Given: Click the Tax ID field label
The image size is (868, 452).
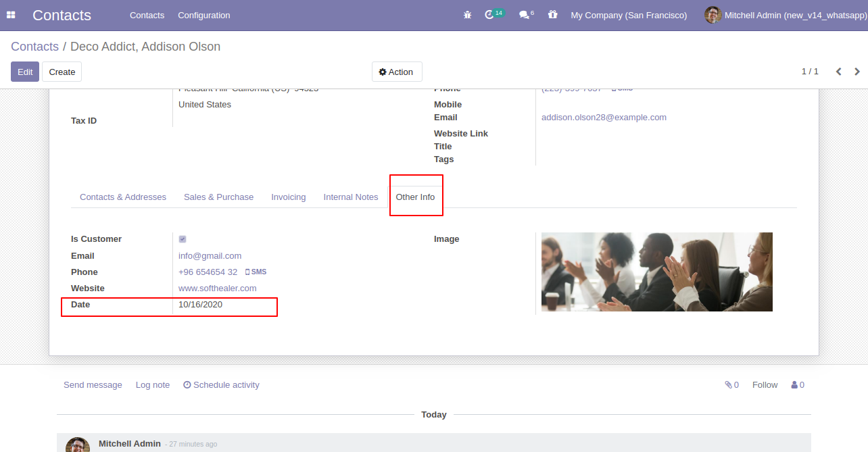Looking at the screenshot, I should pyautogui.click(x=84, y=121).
